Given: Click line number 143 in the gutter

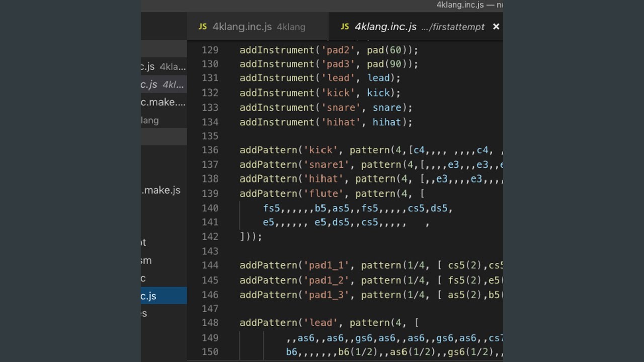Looking at the screenshot, I should tap(210, 251).
